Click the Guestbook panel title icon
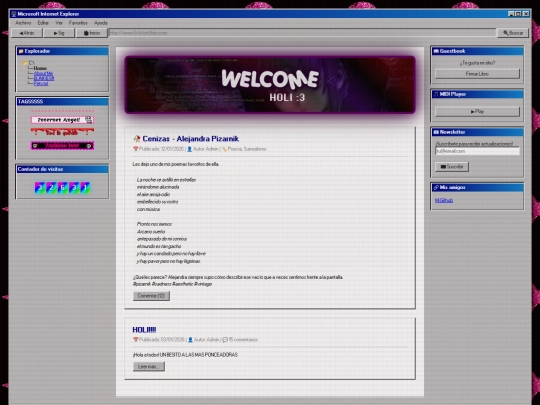 point(436,51)
